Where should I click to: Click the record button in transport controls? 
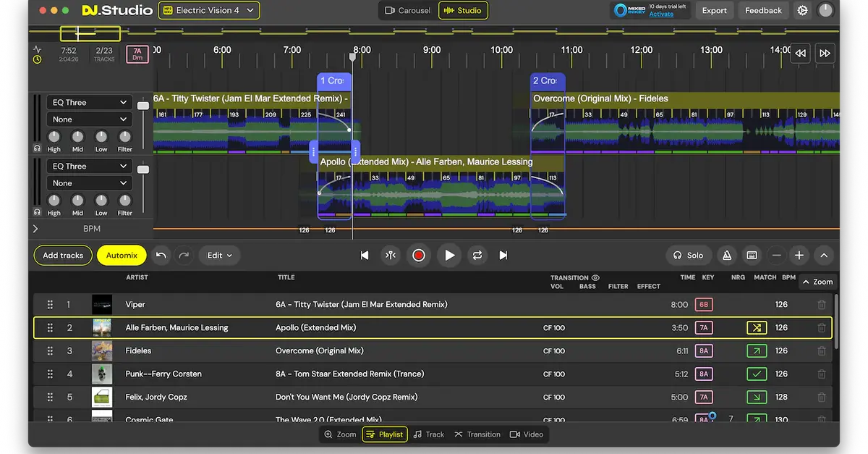tap(418, 255)
